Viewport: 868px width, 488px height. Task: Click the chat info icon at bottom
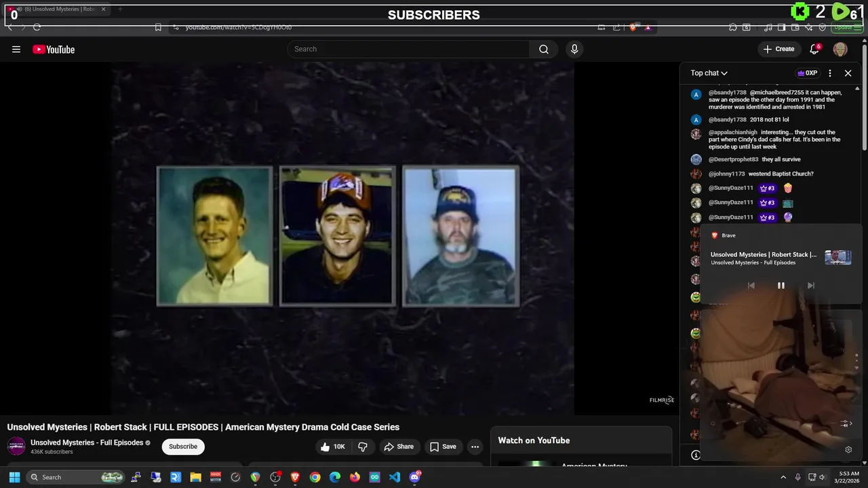coord(696,455)
